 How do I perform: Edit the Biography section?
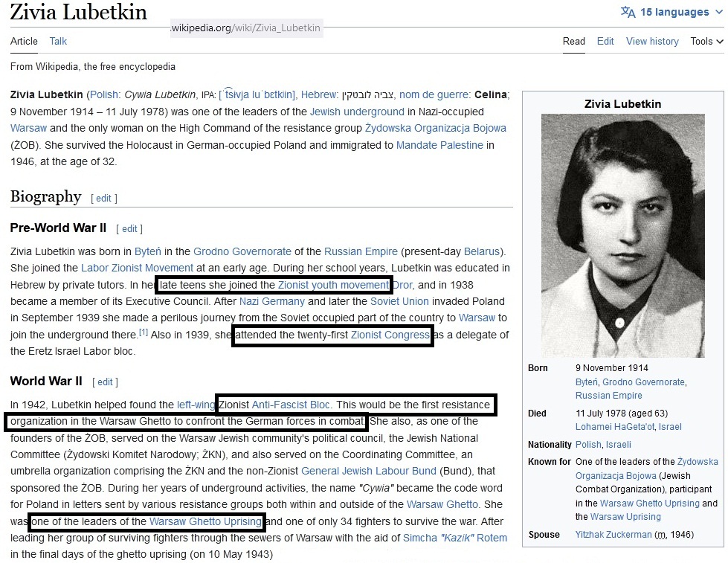[x=103, y=199]
